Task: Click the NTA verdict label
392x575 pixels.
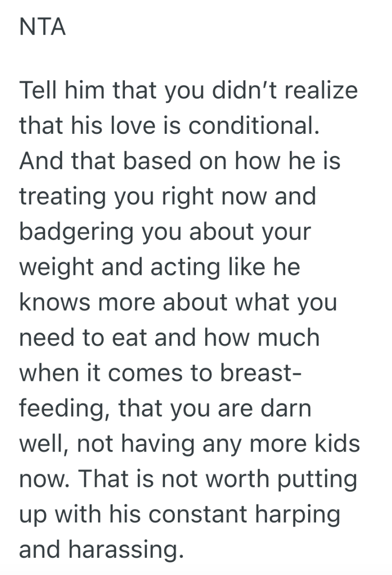Action: 42,28
